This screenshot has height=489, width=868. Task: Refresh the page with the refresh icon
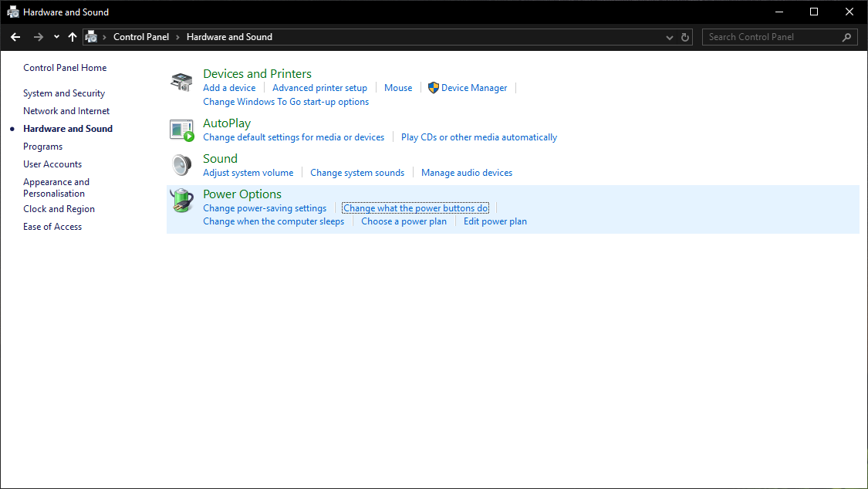click(684, 36)
